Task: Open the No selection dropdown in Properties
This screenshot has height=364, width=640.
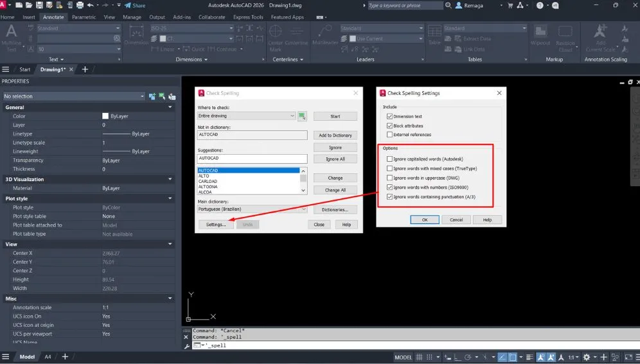Action: pos(73,96)
